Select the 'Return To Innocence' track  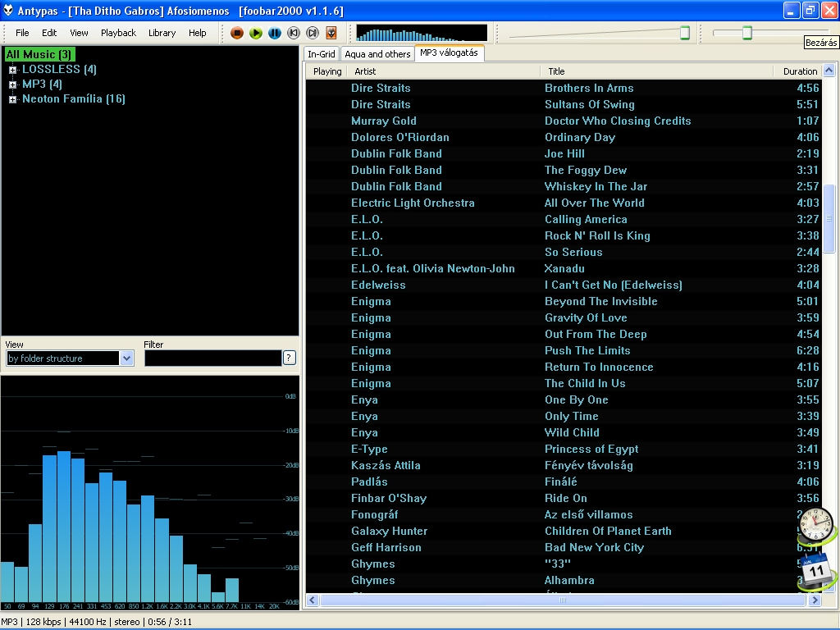[x=563, y=367]
